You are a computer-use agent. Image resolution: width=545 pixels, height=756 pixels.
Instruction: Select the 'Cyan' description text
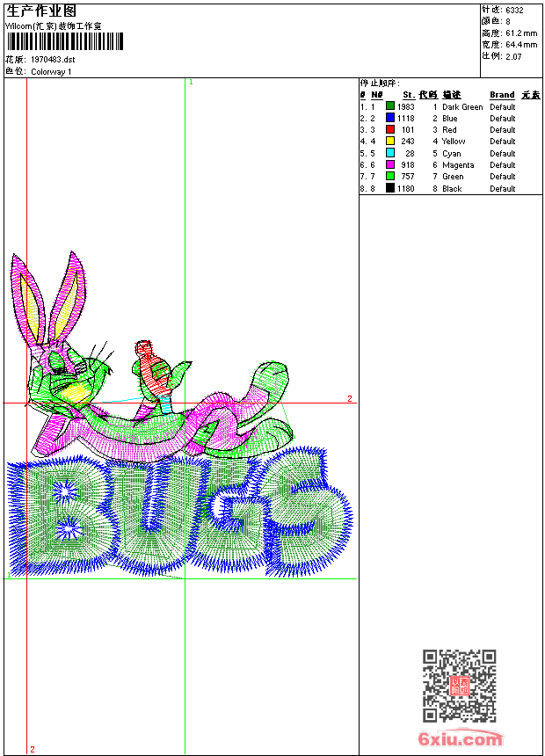pos(452,153)
